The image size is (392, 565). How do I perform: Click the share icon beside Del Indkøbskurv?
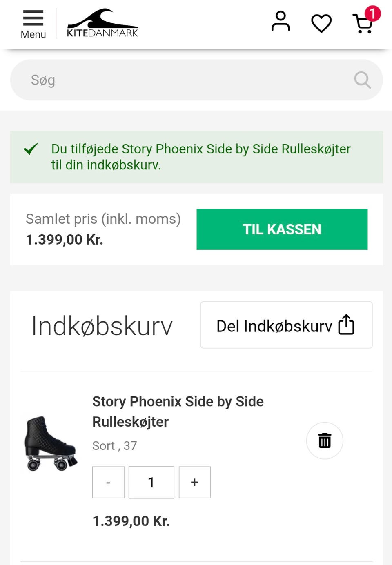click(x=346, y=325)
